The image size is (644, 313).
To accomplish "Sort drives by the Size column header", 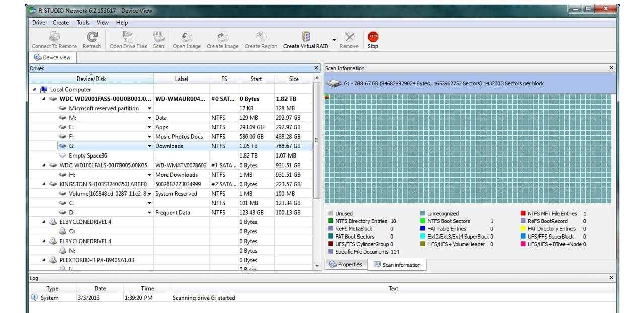I will tap(293, 79).
